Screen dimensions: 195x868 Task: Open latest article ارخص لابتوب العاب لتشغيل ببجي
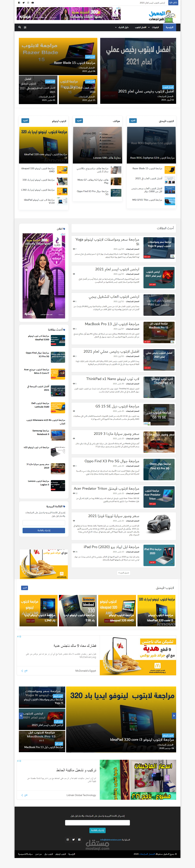click(x=114, y=296)
